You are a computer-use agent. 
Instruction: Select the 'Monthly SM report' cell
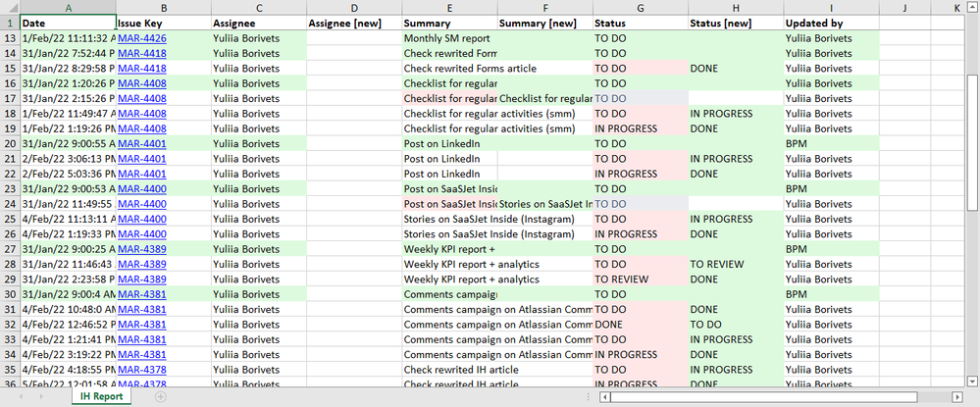pyautogui.click(x=450, y=38)
